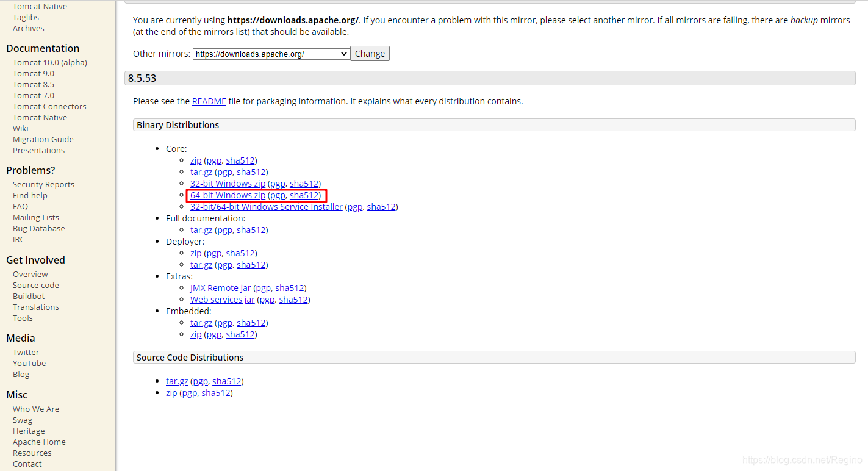Open sha512 for source code zip
Viewport: 868px width, 471px height.
click(216, 393)
